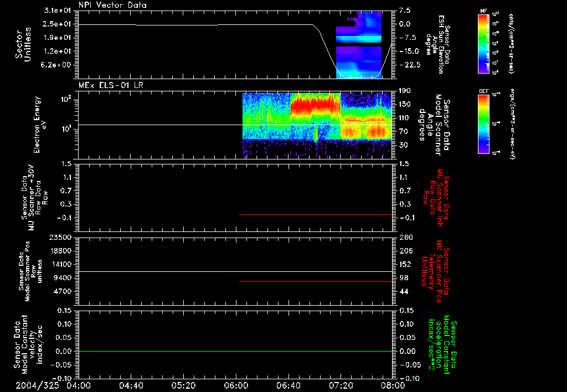Click the red high-flux region in the ELS spectrogram
This screenshot has width=567, height=392.
tap(315, 105)
